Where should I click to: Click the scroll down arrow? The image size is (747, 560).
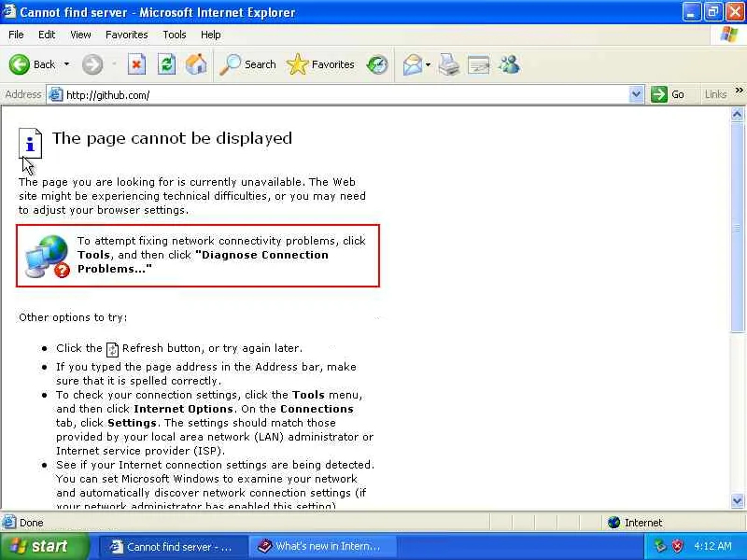(x=737, y=501)
